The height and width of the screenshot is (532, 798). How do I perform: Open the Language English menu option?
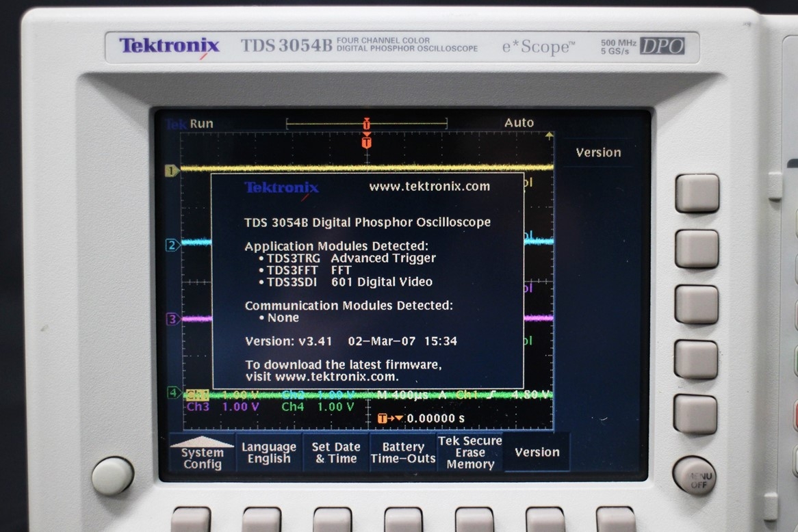269,453
